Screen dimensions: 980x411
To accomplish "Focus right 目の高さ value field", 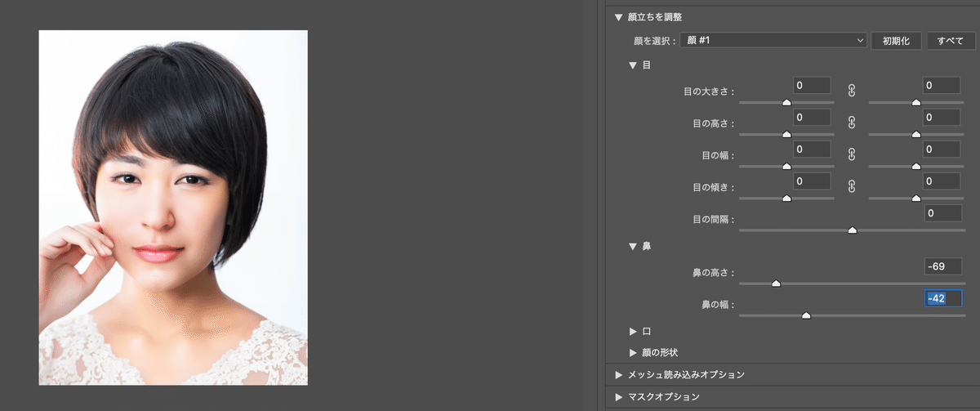I will [x=942, y=117].
